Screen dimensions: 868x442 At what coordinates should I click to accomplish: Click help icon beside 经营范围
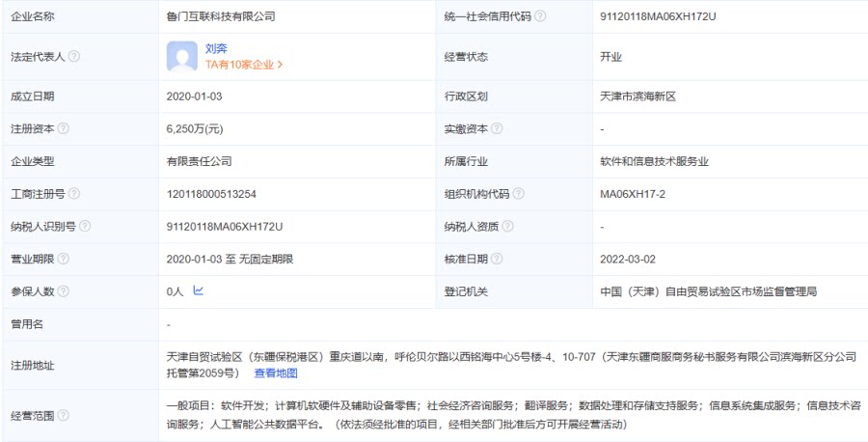click(64, 415)
